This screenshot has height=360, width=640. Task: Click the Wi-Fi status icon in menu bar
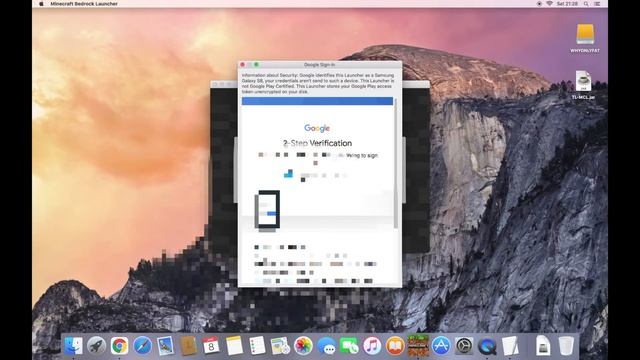[549, 4]
